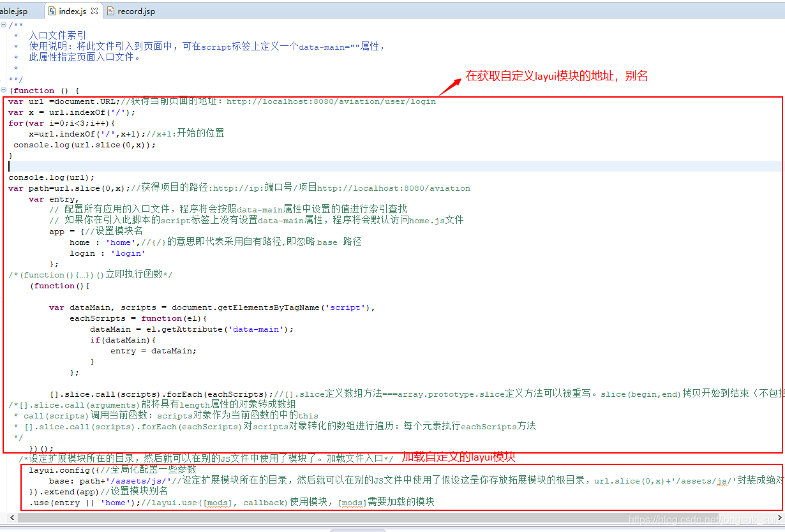The image size is (785, 532).
Task: Click the '* call(scripts)调用当前函数' comment line
Action: coord(166,415)
